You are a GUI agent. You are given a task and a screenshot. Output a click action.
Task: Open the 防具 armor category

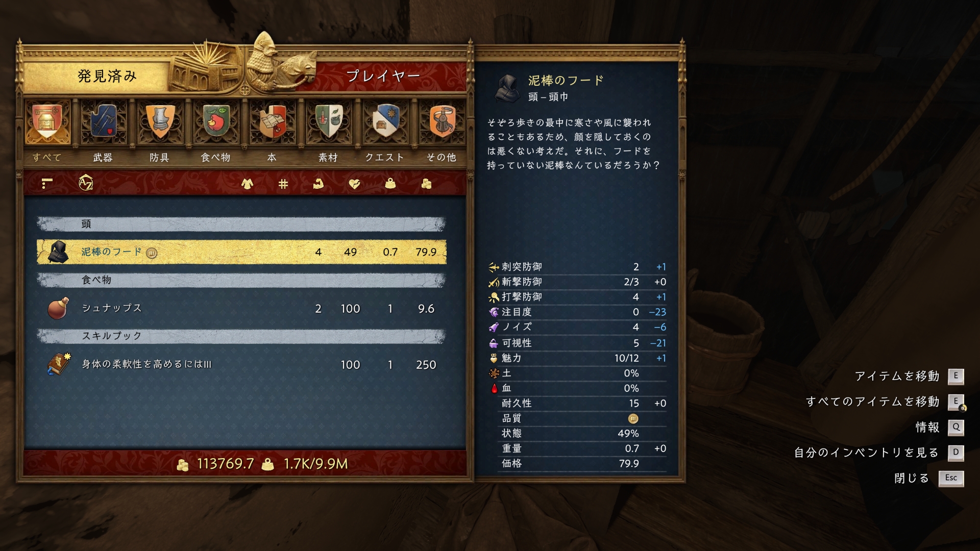pyautogui.click(x=160, y=122)
